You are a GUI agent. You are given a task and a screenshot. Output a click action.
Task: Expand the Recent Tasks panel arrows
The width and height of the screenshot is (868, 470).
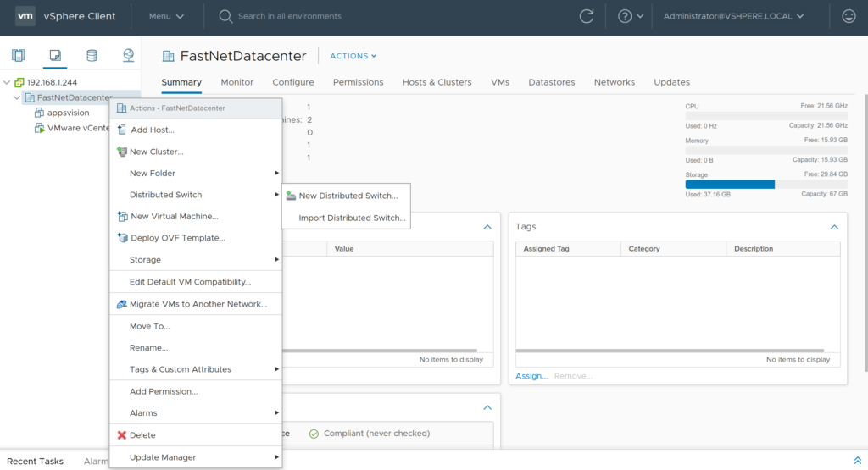pyautogui.click(x=857, y=461)
